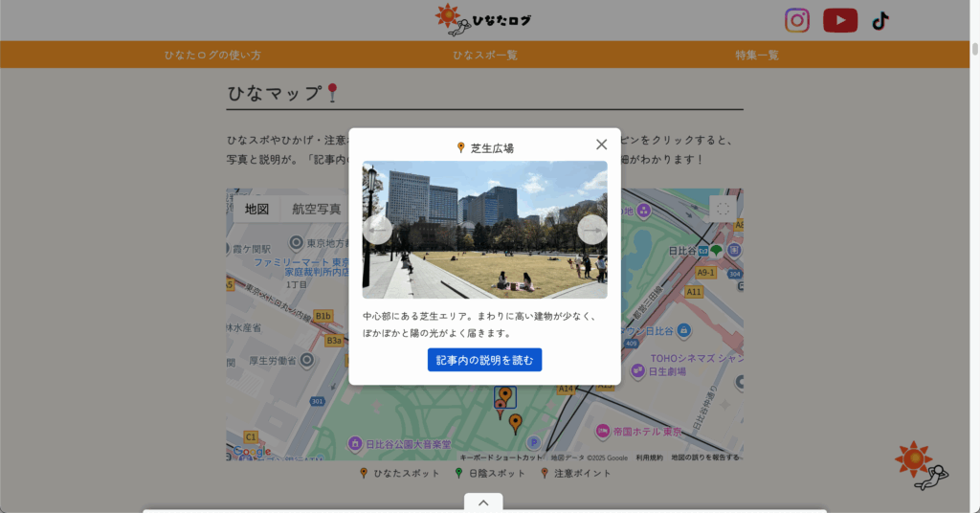Click the red caution pin on map

(x=500, y=410)
